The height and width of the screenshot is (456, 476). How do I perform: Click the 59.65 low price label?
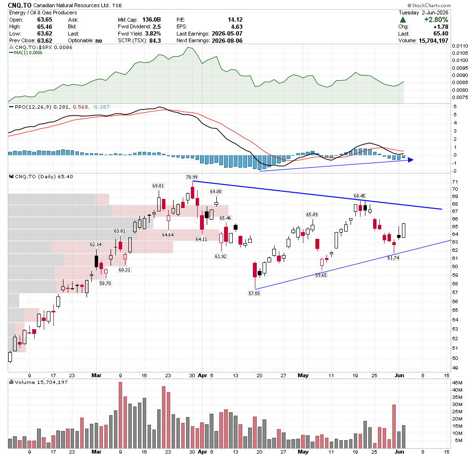pos(321,275)
